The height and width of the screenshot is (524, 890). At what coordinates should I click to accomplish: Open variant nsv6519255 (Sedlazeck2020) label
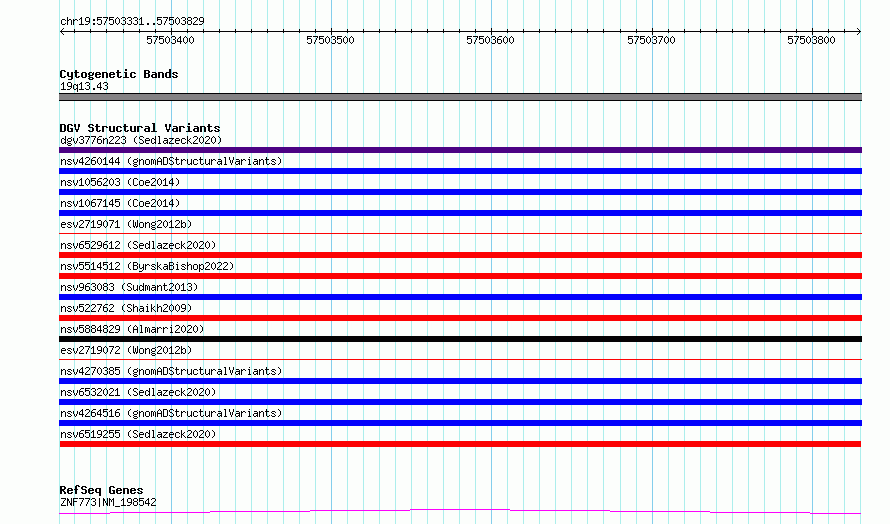click(138, 434)
